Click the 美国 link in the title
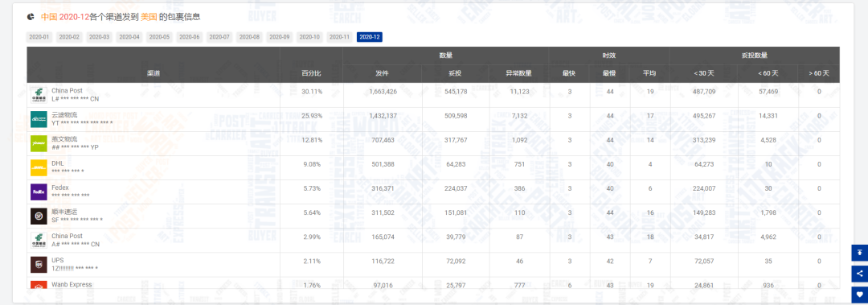The width and height of the screenshot is (868, 305). click(149, 17)
